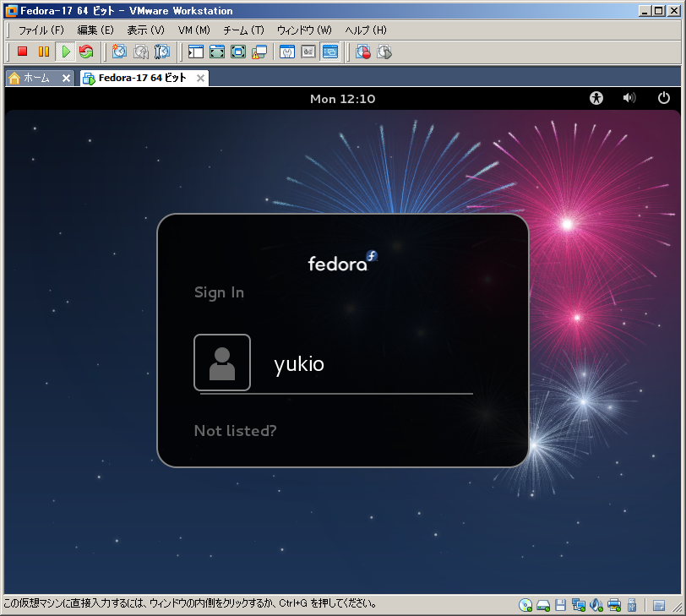
Task: Toggle the sound card device icon
Action: [596, 605]
